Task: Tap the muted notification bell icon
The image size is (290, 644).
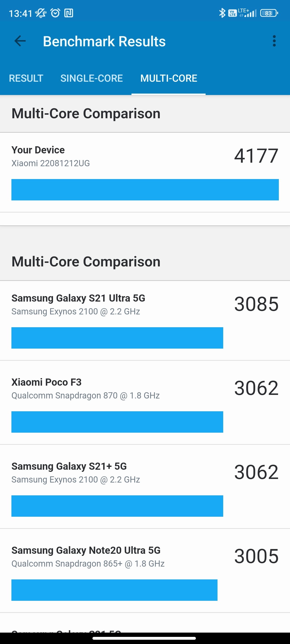Action: 41,13
